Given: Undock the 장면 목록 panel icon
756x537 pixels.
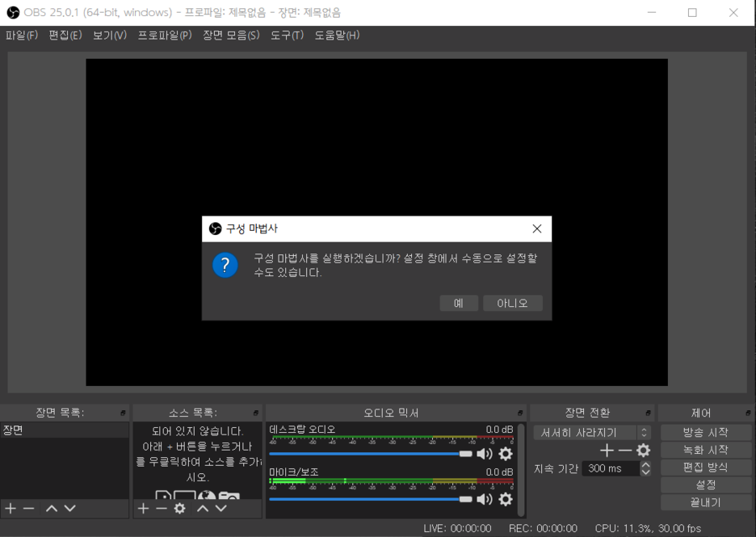Looking at the screenshot, I should point(123,413).
